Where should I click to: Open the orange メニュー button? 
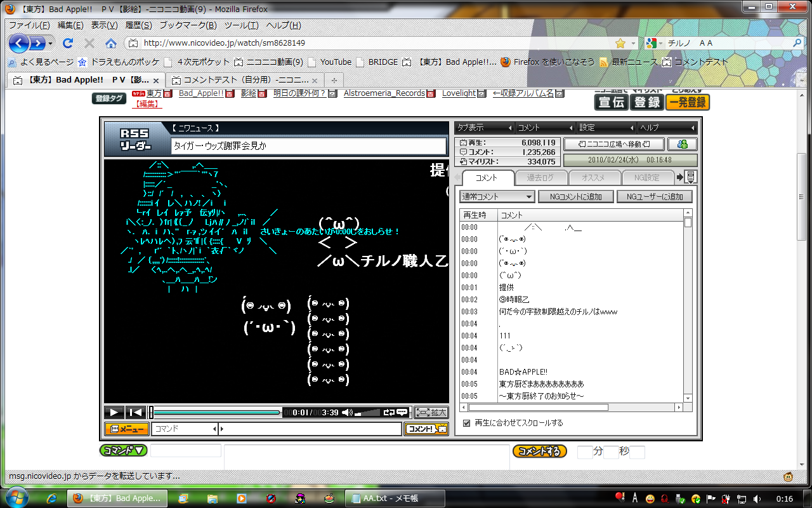click(x=127, y=429)
